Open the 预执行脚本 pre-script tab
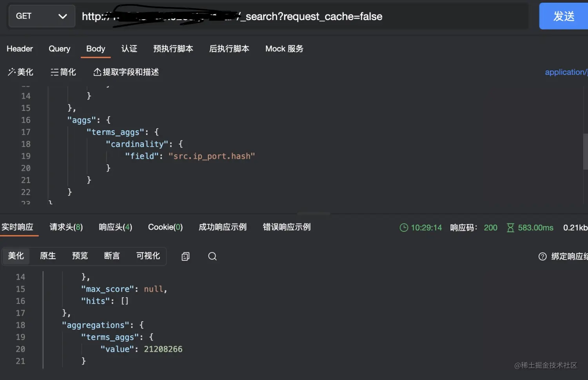Viewport: 588px width, 380px height. [173, 49]
